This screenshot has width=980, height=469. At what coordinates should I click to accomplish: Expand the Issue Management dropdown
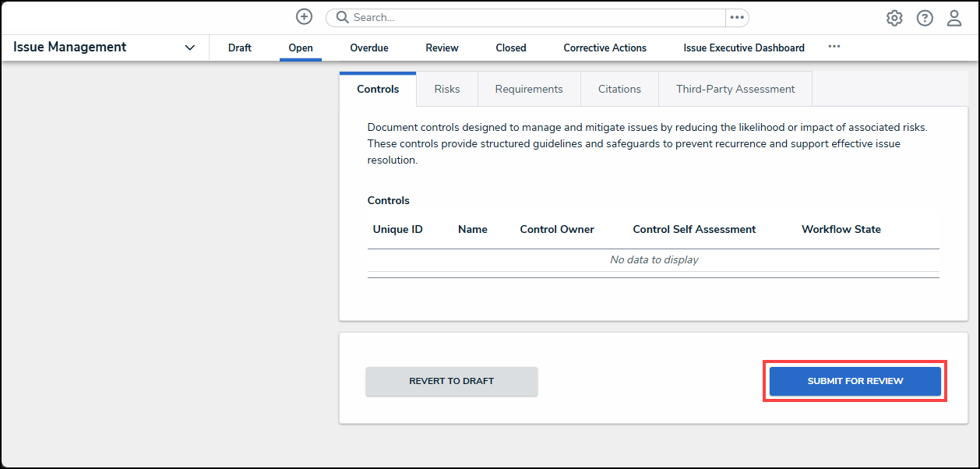pyautogui.click(x=189, y=48)
